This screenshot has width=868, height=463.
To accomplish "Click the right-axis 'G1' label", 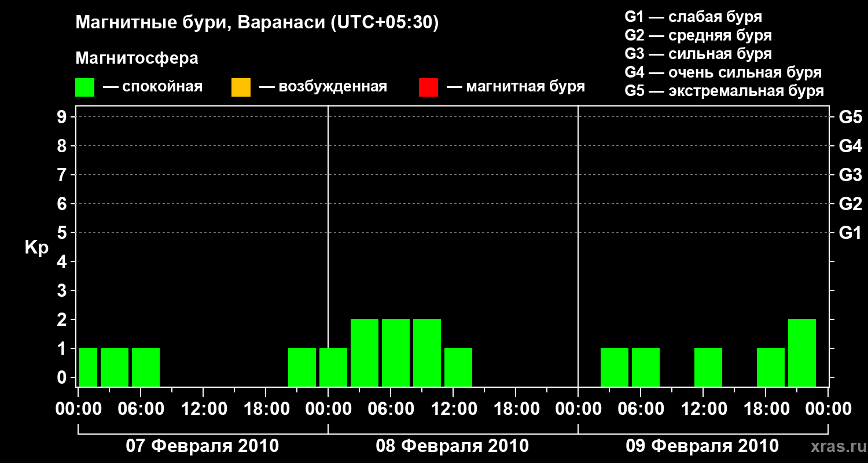I will coord(850,233).
